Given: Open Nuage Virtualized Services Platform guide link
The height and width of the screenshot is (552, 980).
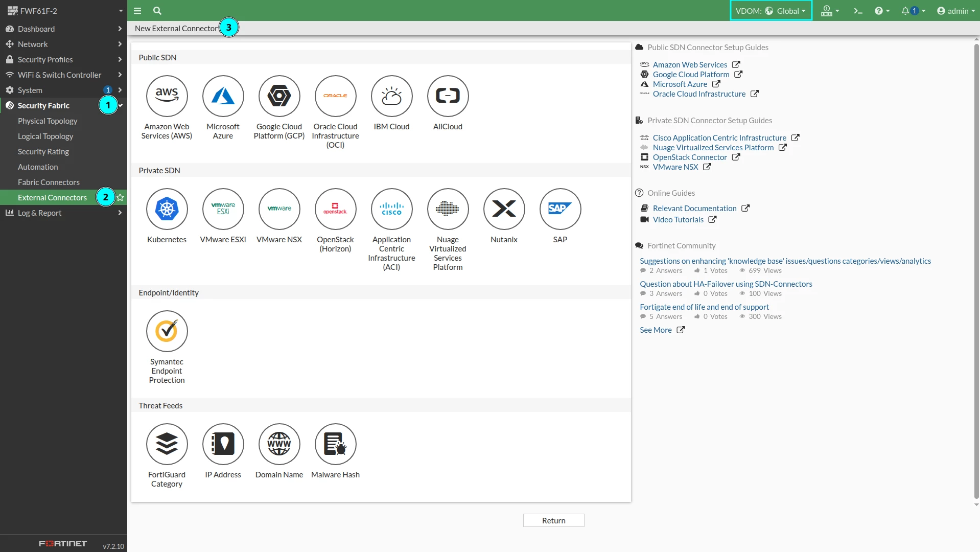Looking at the screenshot, I should [x=713, y=148].
